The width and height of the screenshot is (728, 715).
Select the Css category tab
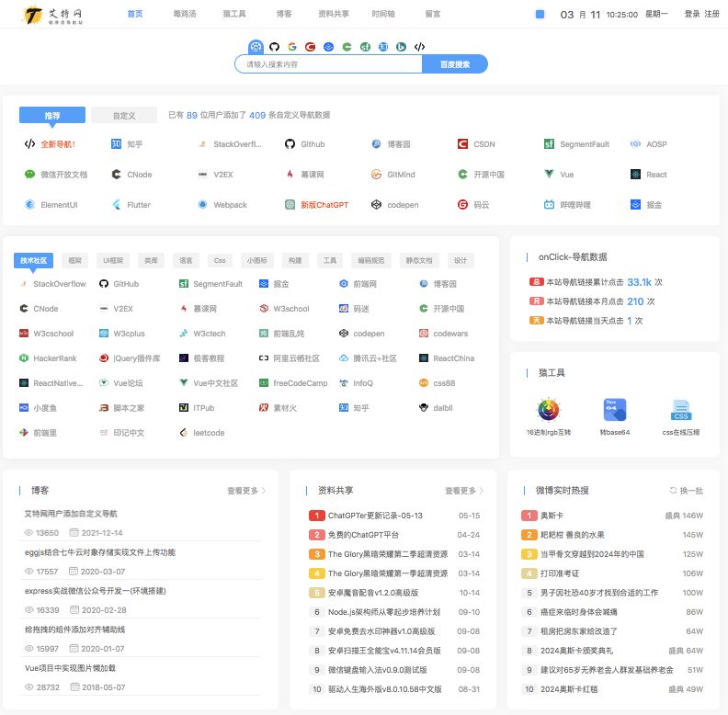(x=220, y=260)
